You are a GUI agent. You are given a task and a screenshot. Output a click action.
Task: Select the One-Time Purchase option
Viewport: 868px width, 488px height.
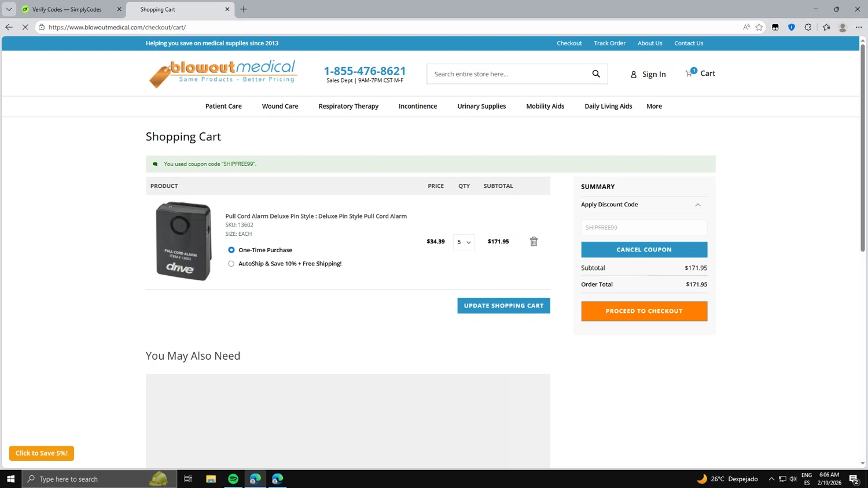coord(231,250)
